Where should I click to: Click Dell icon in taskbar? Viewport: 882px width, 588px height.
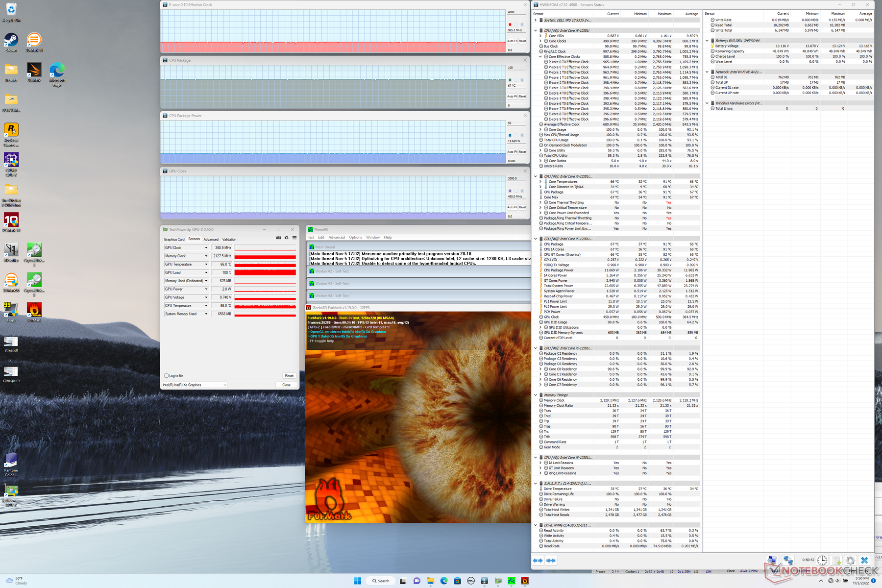(x=471, y=581)
